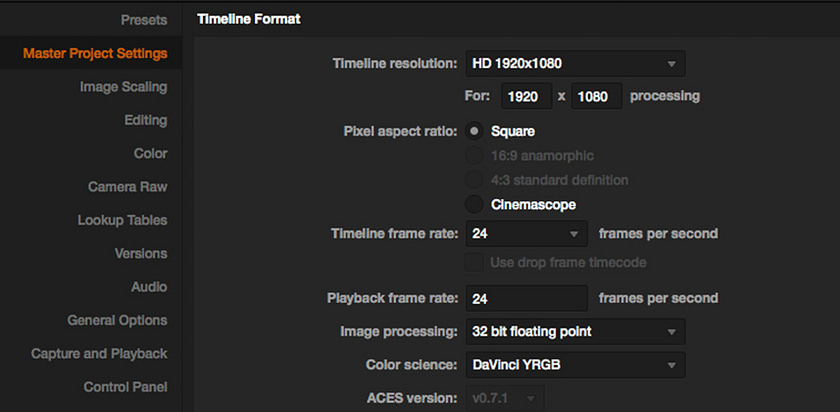
Task: Open the Control Panel settings
Action: [x=125, y=387]
